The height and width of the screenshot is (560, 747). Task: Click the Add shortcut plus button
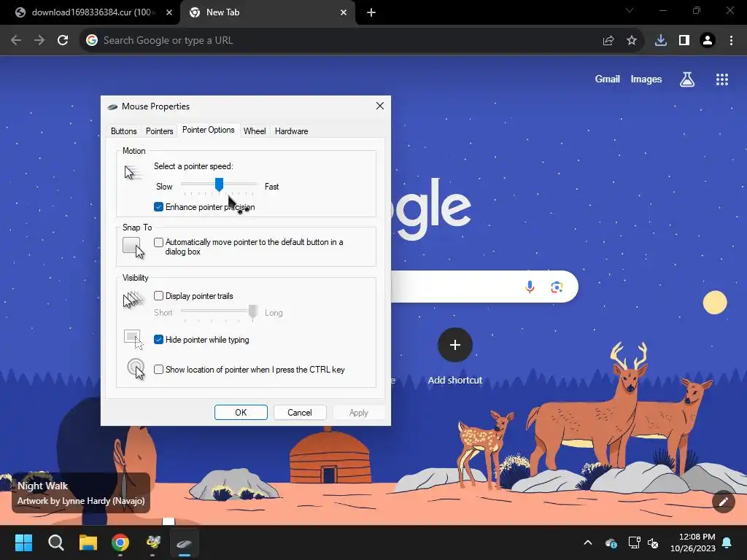[x=455, y=345]
